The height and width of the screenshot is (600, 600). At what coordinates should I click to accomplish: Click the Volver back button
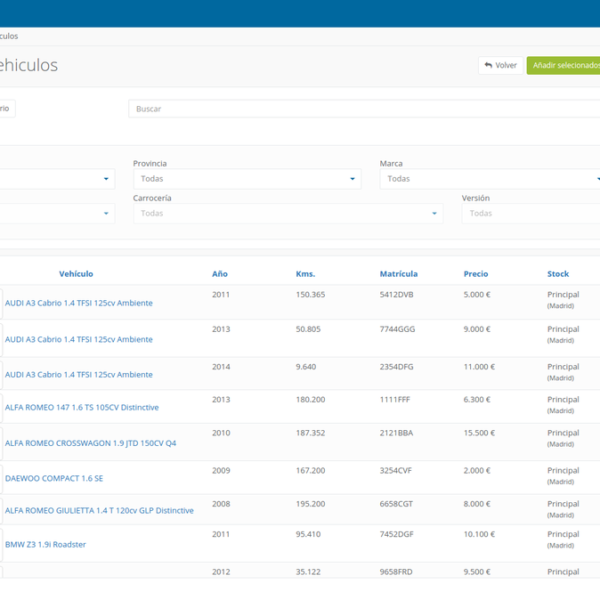pyautogui.click(x=500, y=65)
